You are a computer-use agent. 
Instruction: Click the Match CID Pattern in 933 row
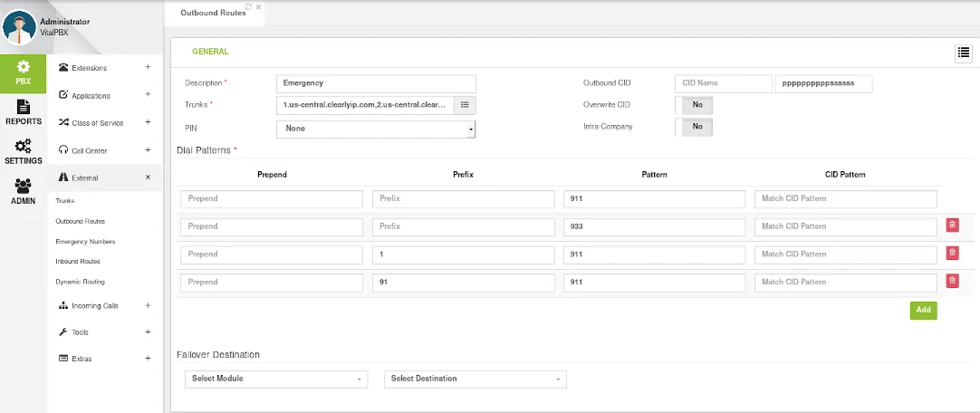(846, 226)
